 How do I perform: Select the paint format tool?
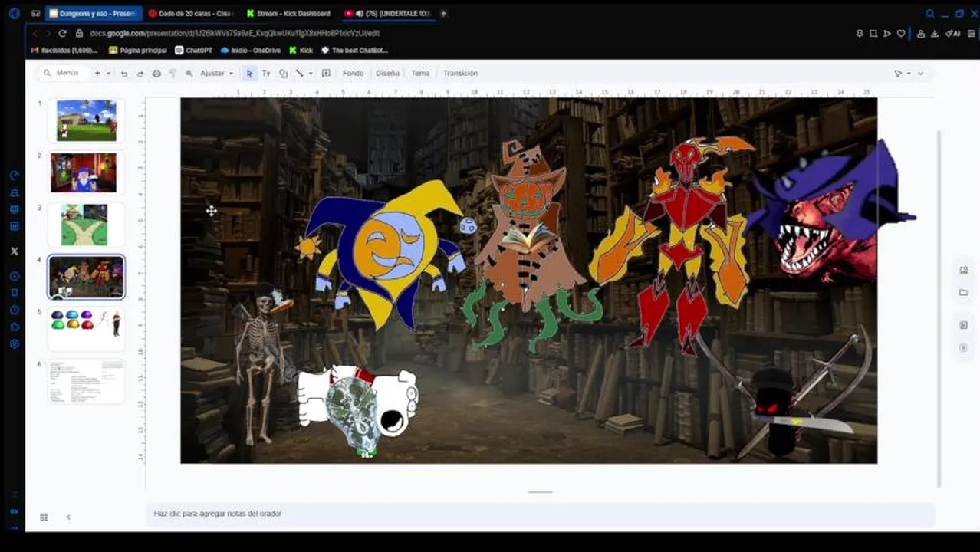click(173, 74)
